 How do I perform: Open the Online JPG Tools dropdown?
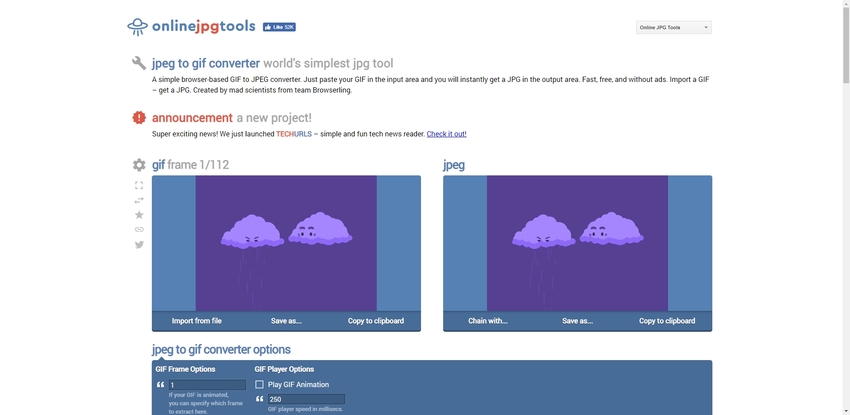[x=673, y=27]
